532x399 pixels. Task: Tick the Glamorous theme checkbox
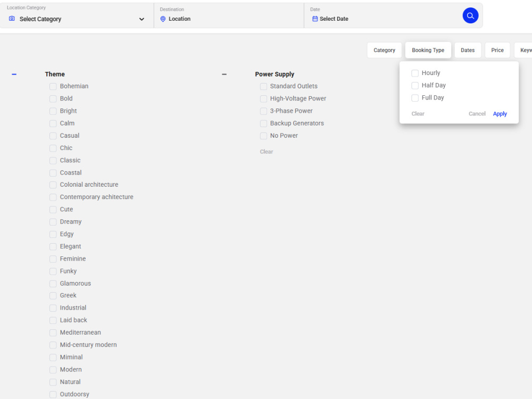tap(53, 284)
